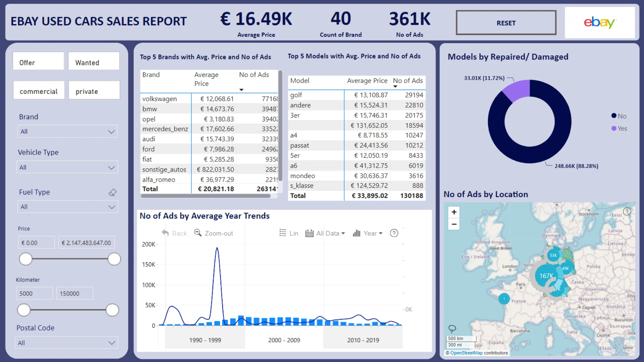Click sort arrow under brands No of Ads
The height and width of the screenshot is (362, 644).
pyautogui.click(x=241, y=90)
